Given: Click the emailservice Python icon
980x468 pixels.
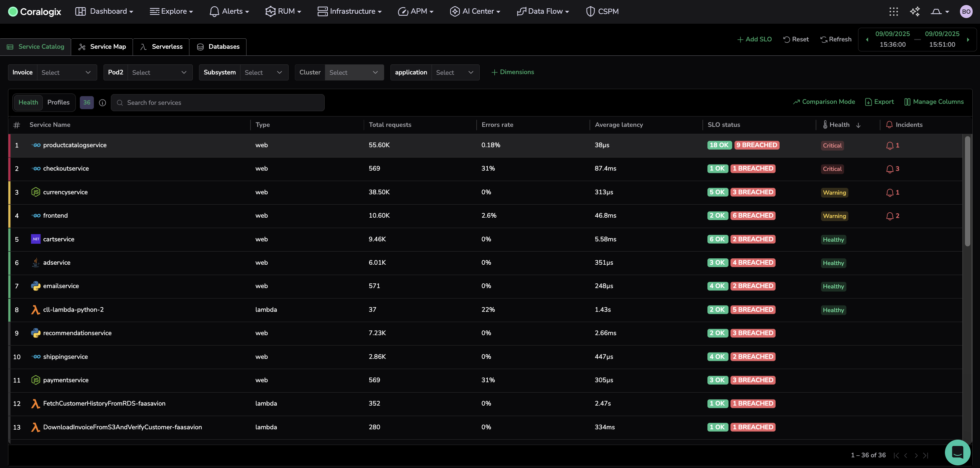Looking at the screenshot, I should [x=36, y=286].
